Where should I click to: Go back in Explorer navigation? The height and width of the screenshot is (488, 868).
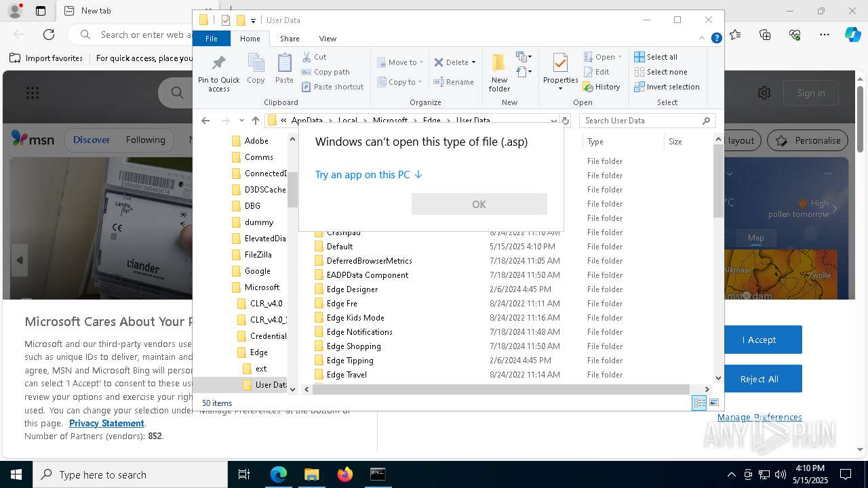(x=205, y=121)
